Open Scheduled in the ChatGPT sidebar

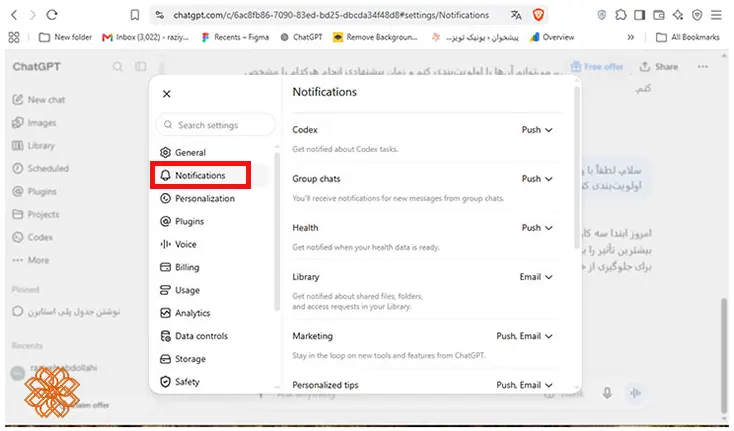click(41, 168)
